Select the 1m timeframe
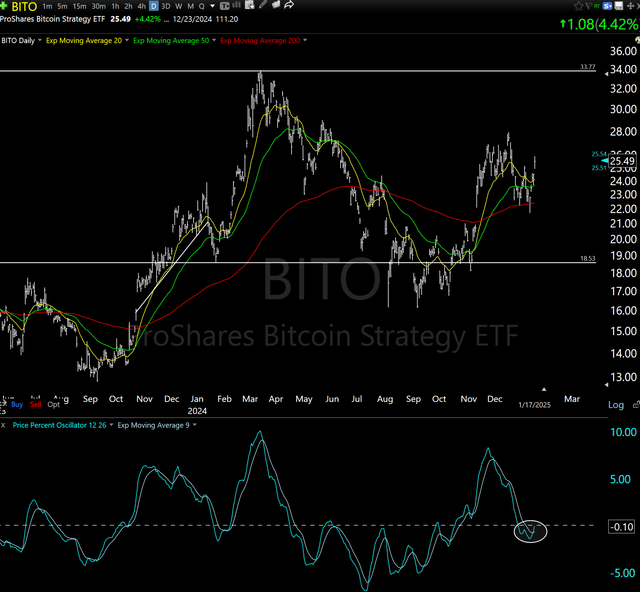Image resolution: width=640 pixels, height=592 pixels. [47, 6]
